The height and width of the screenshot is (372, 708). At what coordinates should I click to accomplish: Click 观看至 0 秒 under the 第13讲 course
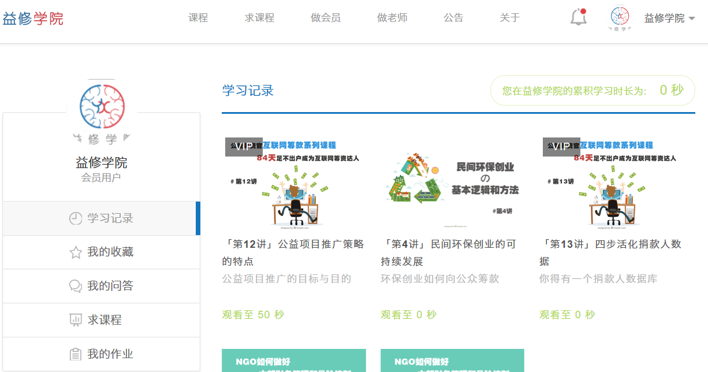tap(567, 315)
